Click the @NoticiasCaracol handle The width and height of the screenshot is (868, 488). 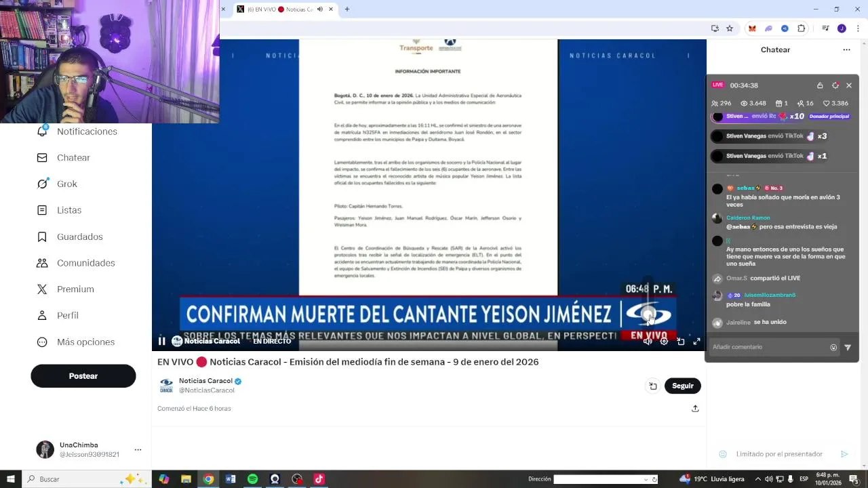207,390
